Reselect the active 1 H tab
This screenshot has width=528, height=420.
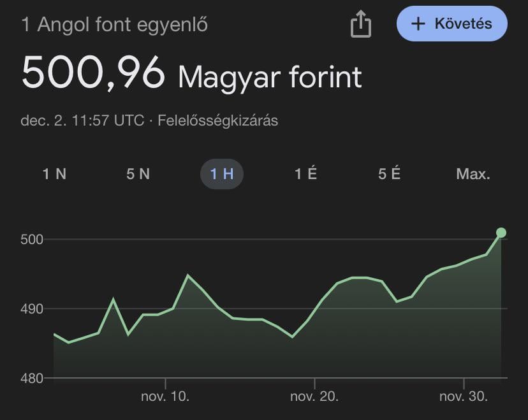tap(221, 173)
